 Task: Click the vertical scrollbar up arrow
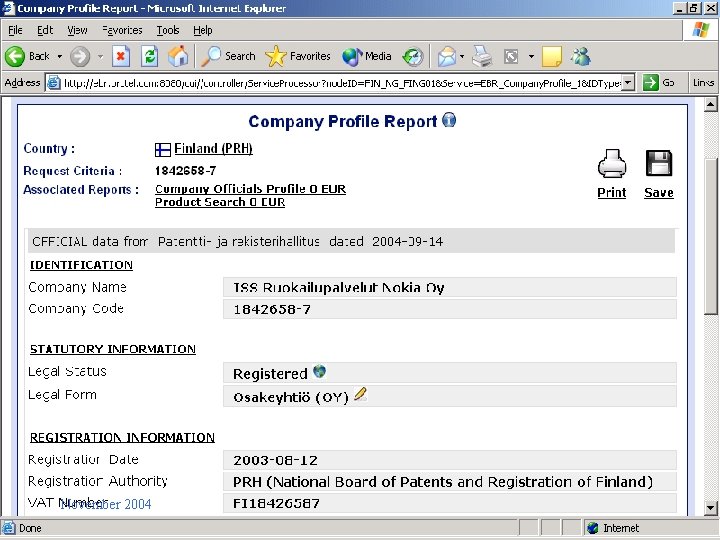[710, 105]
